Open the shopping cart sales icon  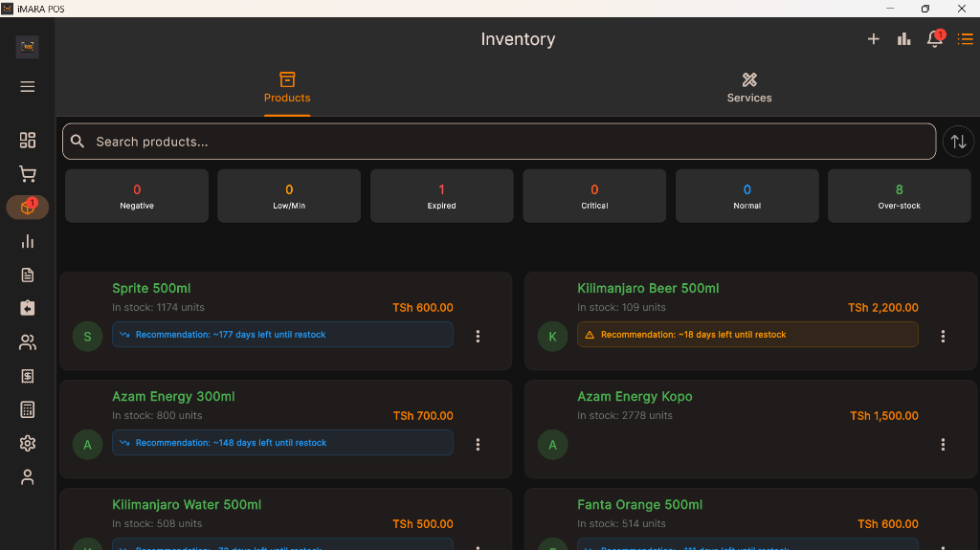click(x=27, y=174)
